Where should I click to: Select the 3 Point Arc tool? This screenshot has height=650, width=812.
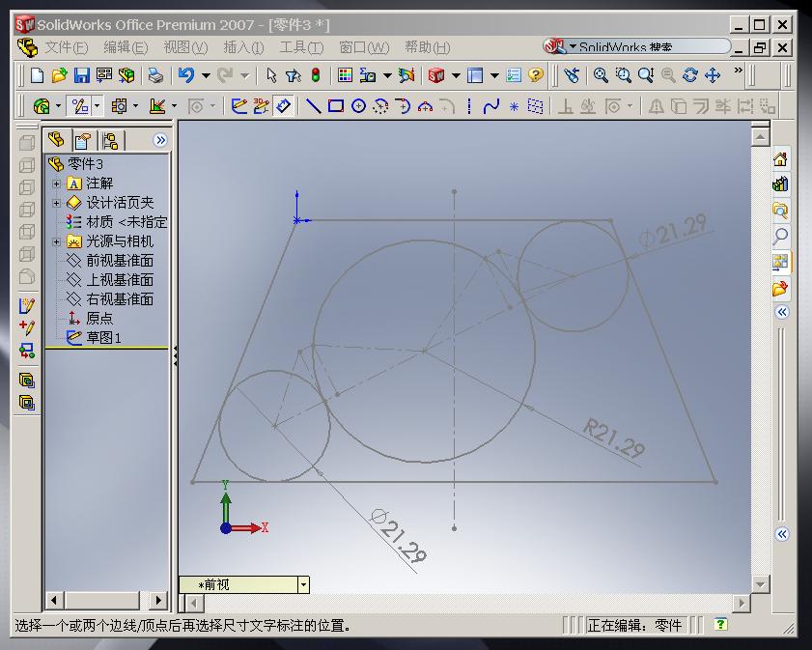[x=425, y=106]
